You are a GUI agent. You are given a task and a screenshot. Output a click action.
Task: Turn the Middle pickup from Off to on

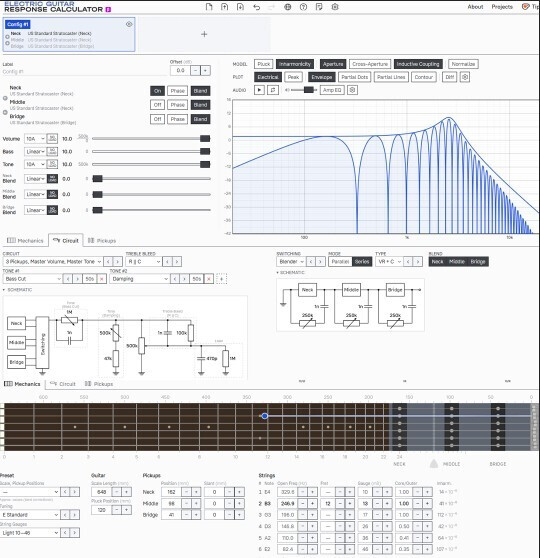tap(157, 105)
